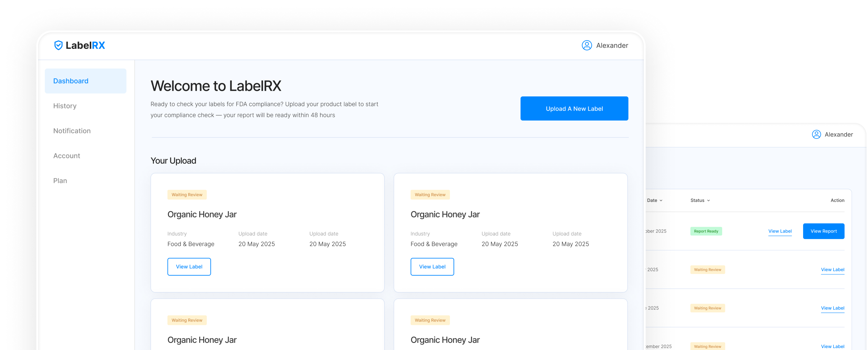
Task: Click the LabelRX wordmark text
Action: pos(85,45)
